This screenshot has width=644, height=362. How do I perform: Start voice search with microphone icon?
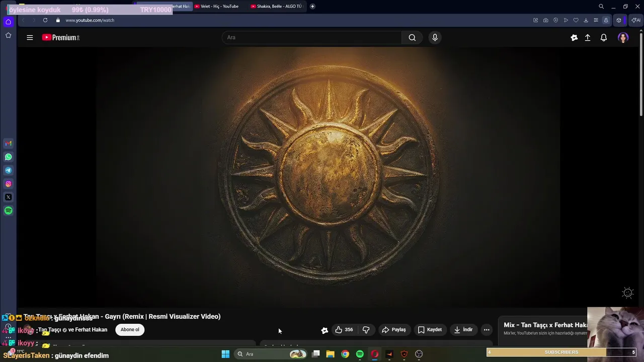tap(435, 38)
